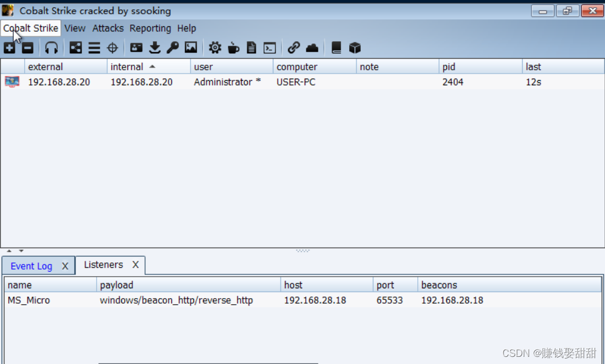The image size is (605, 364).
Task: Minimize the Cobalt Strike window
Action: tap(542, 11)
